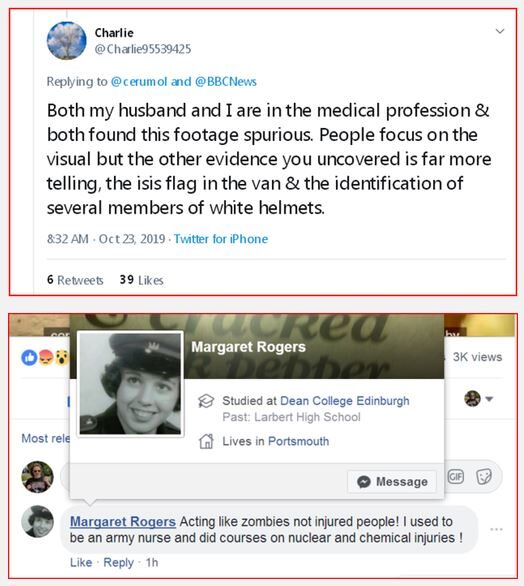
Task: Click the wow face reaction icon
Action: [x=62, y=358]
